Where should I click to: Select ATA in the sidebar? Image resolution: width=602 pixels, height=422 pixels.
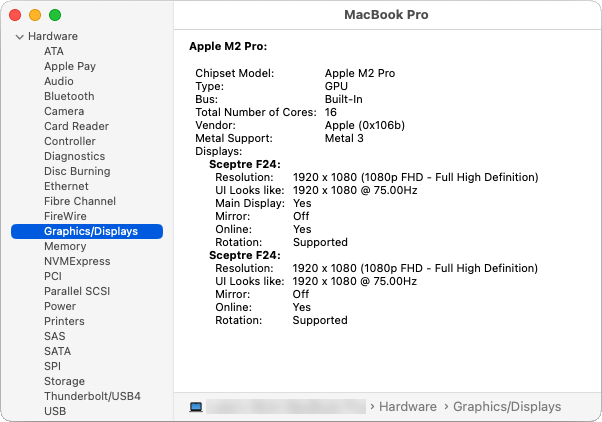coord(54,51)
